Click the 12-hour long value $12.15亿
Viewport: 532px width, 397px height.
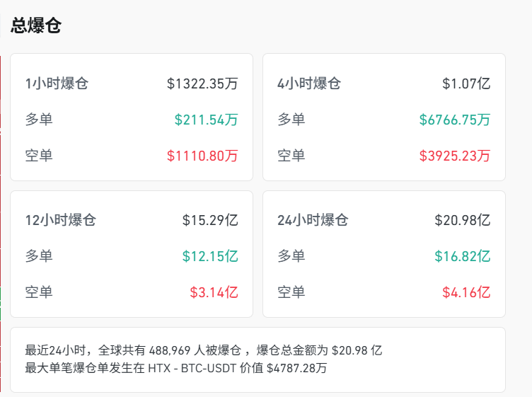coord(210,256)
